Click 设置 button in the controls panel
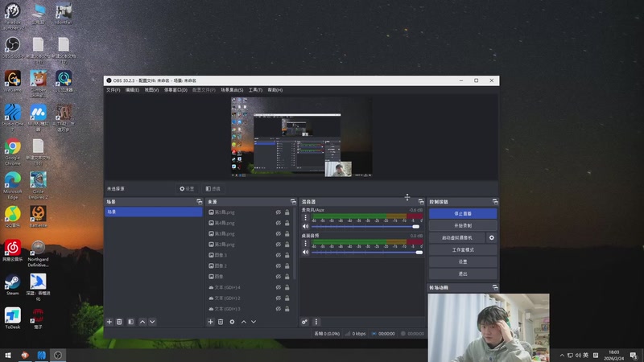Image resolution: width=644 pixels, height=362 pixels. (463, 261)
